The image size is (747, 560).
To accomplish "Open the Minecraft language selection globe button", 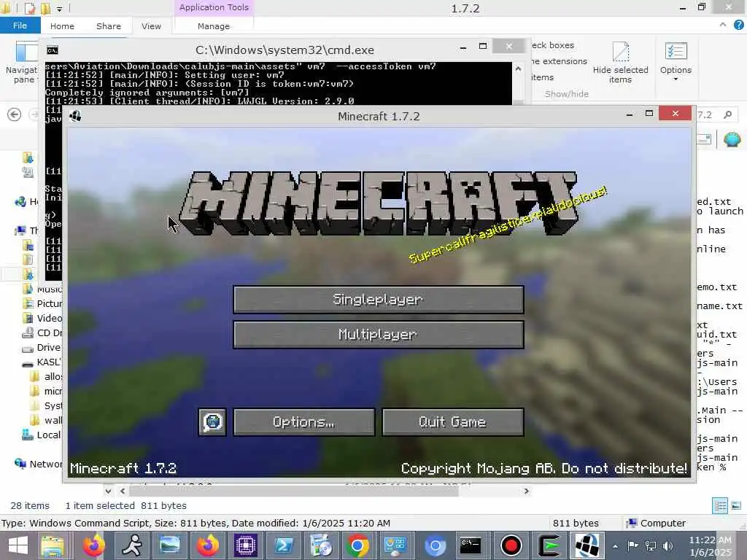I will tap(212, 422).
